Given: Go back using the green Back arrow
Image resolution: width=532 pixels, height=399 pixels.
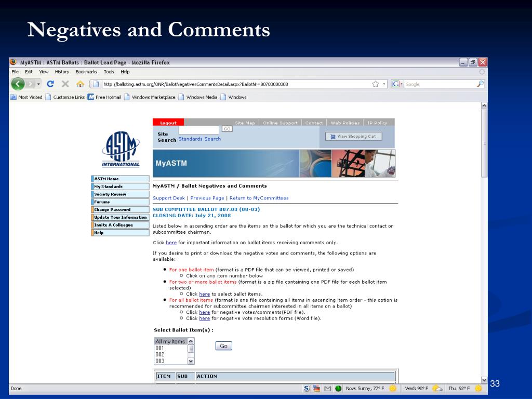Looking at the screenshot, I should [x=18, y=84].
